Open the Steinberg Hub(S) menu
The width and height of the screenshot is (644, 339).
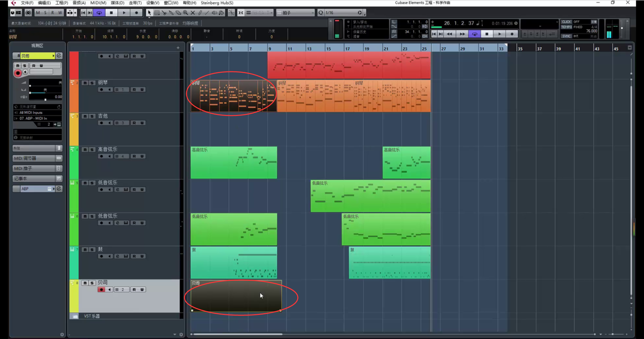tap(217, 3)
